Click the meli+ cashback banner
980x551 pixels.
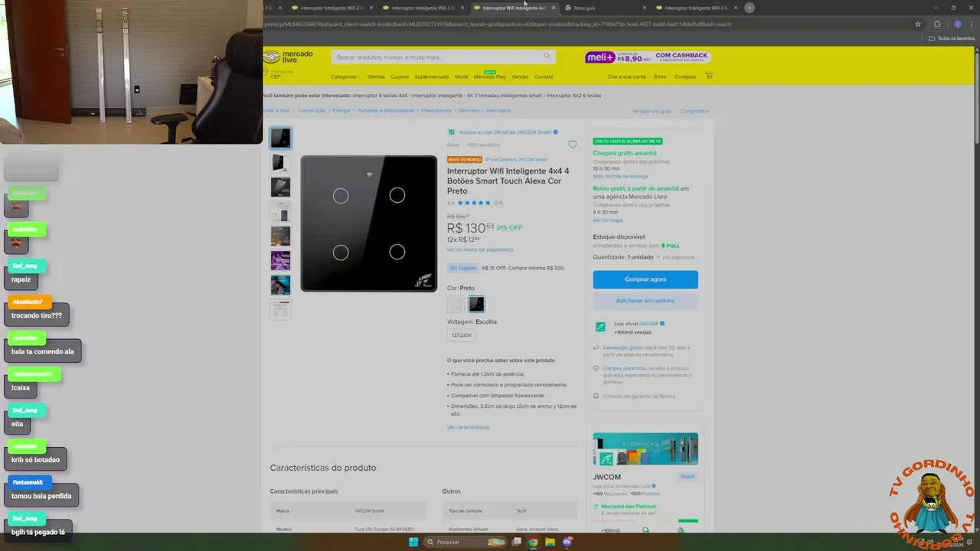click(x=648, y=57)
